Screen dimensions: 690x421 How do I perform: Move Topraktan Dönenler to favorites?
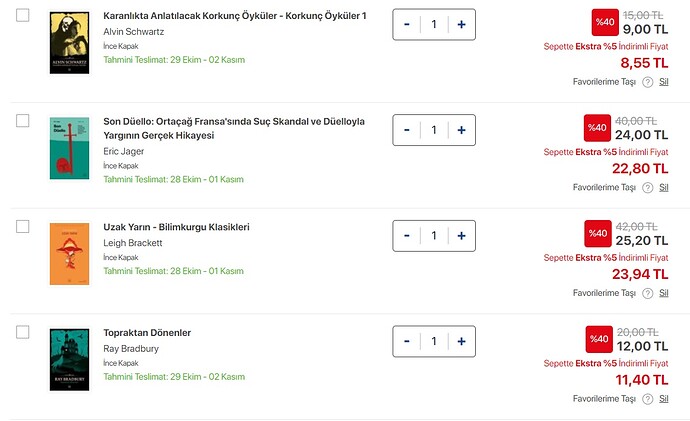coord(604,398)
